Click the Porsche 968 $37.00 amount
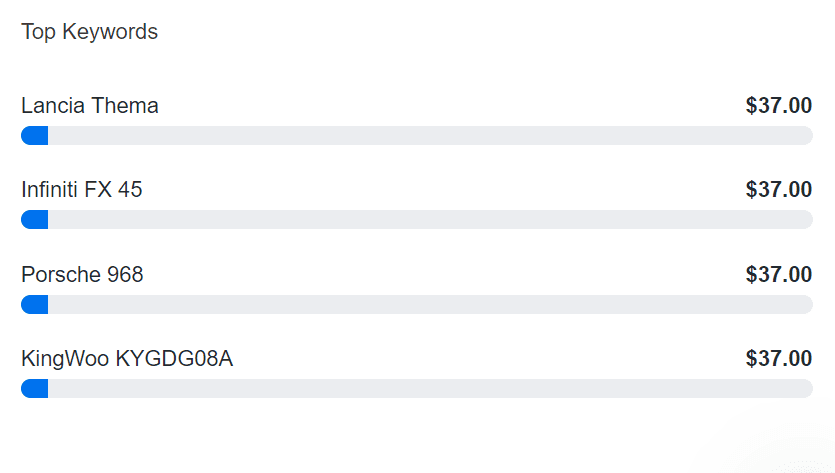Screen dimensions: 835x473 coord(778,274)
